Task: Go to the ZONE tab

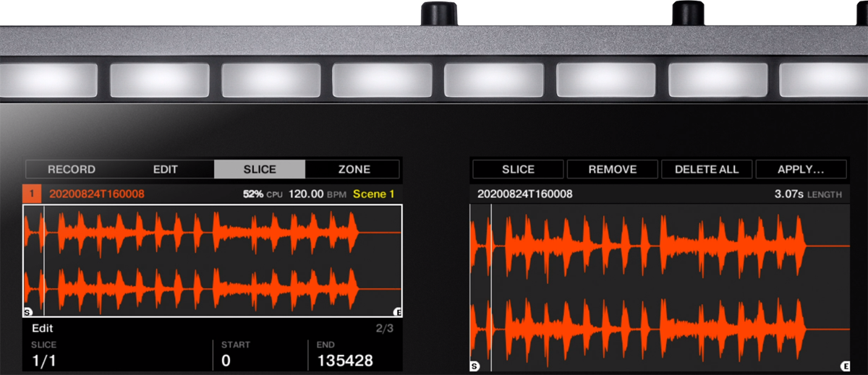Action: point(354,169)
